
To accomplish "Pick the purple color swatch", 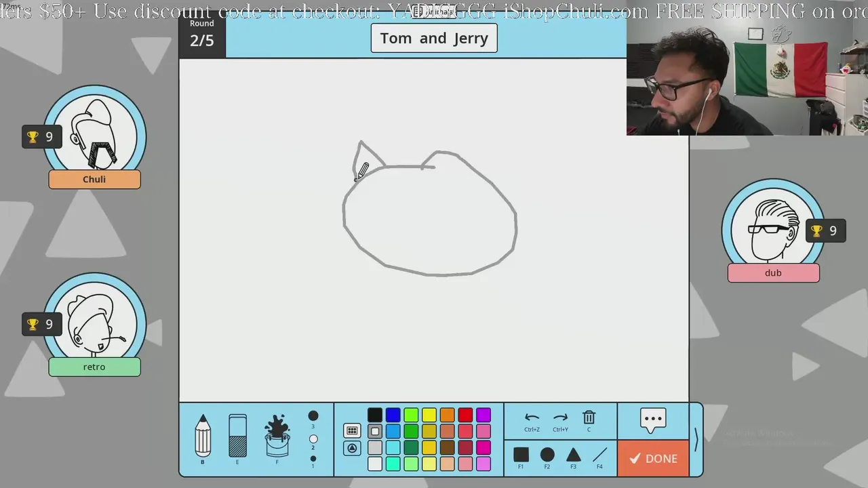I will coord(484,415).
